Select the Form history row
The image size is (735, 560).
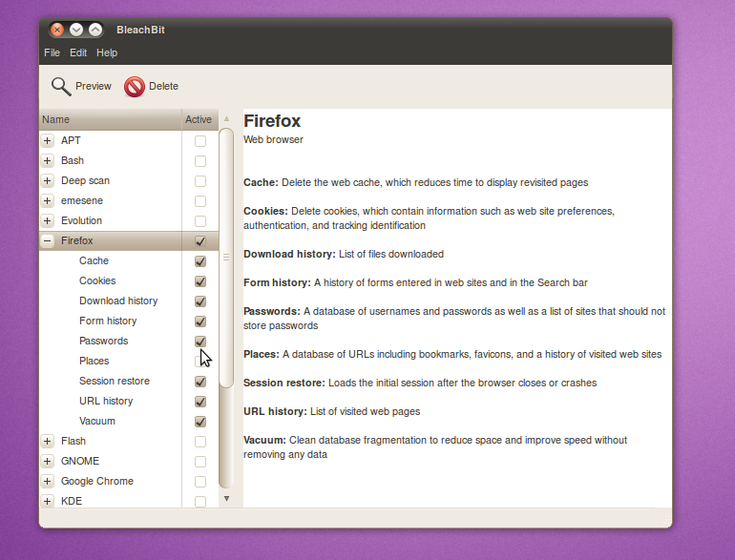point(129,321)
